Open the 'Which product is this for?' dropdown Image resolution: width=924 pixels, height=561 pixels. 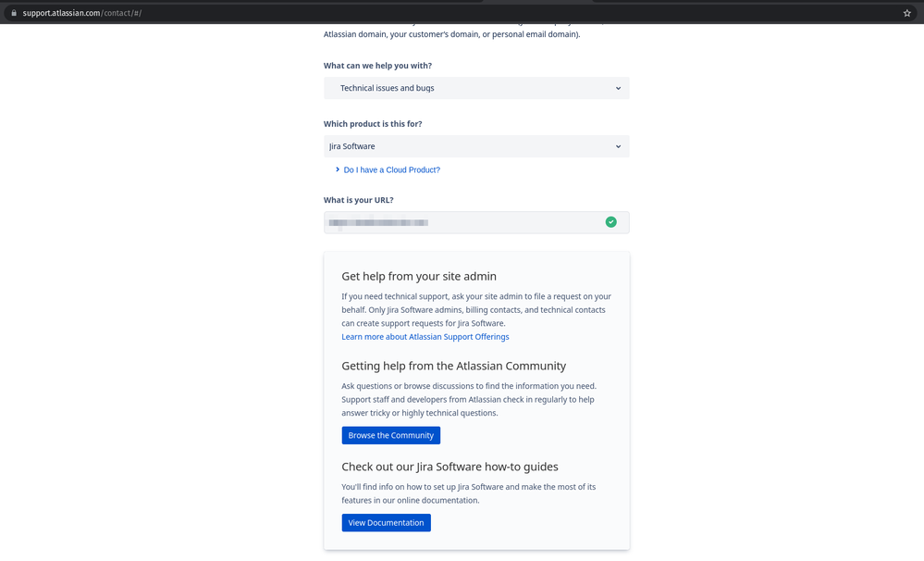pyautogui.click(x=476, y=146)
